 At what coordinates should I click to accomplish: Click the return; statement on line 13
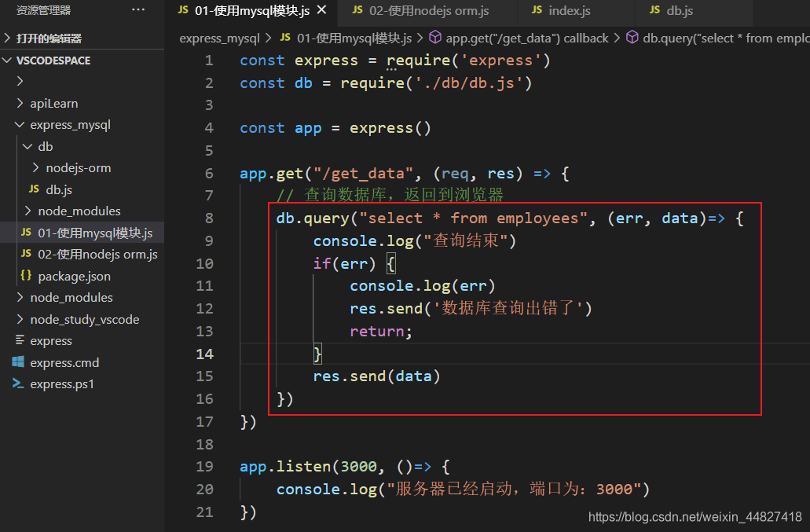381,332
